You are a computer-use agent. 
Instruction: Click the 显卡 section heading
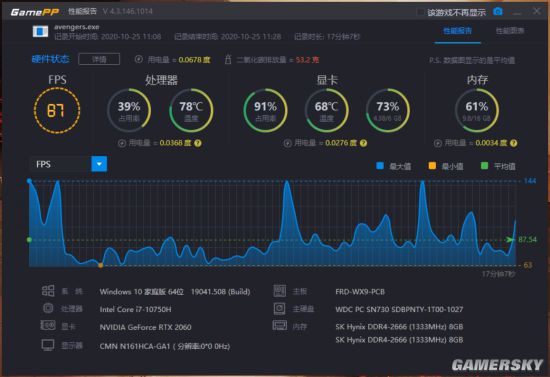point(327,80)
